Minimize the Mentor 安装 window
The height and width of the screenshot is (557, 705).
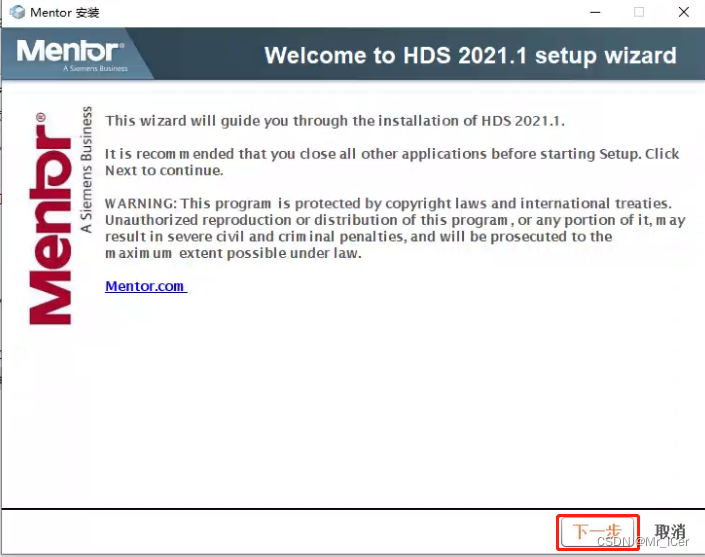pos(595,12)
